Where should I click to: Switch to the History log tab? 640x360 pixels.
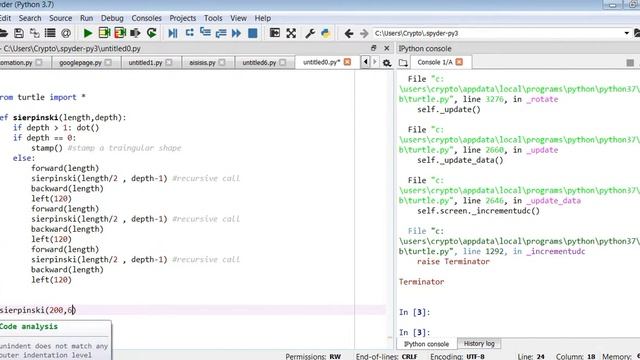pos(479,344)
